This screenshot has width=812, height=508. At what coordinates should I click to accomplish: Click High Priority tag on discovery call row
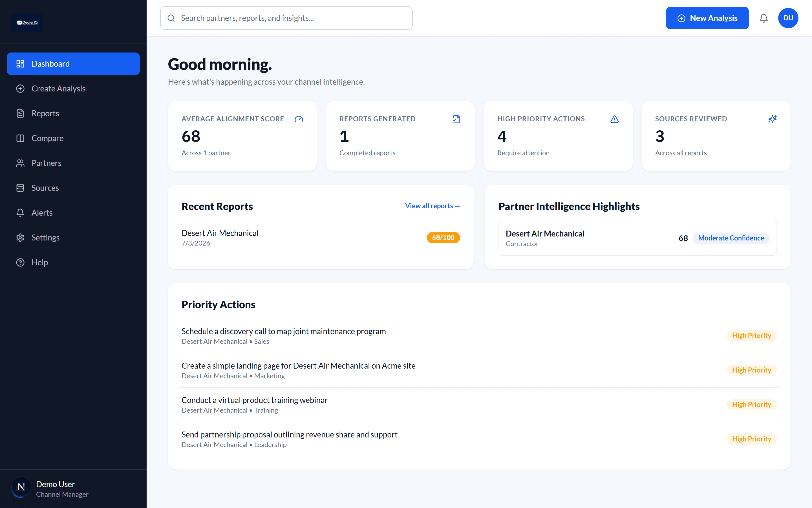pos(752,336)
